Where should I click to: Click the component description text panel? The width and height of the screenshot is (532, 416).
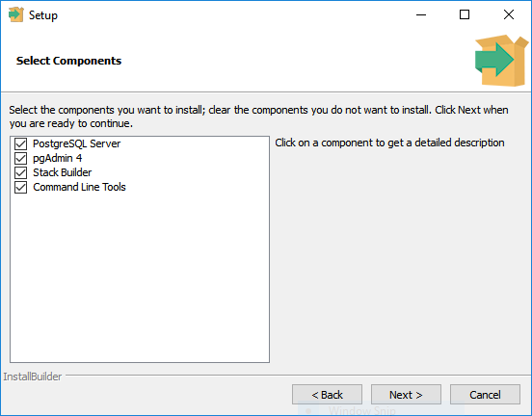click(x=389, y=143)
